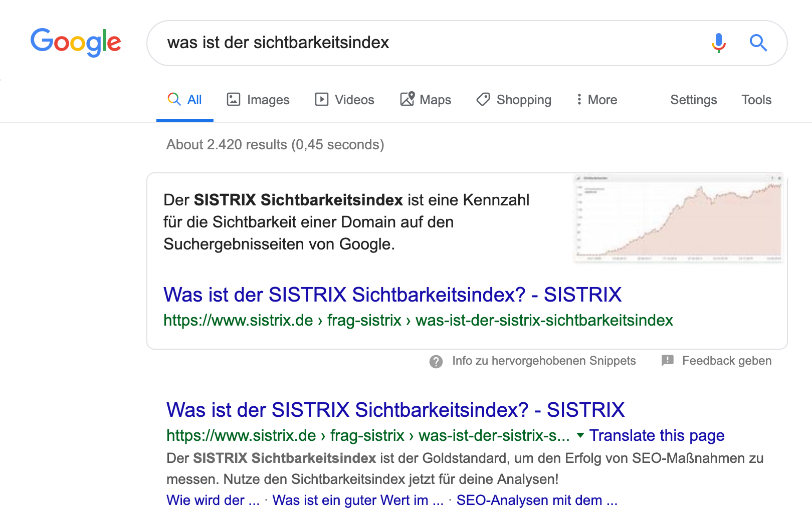Go to the Shopping tab
Screen dimensions: 812x526
[x=514, y=100]
